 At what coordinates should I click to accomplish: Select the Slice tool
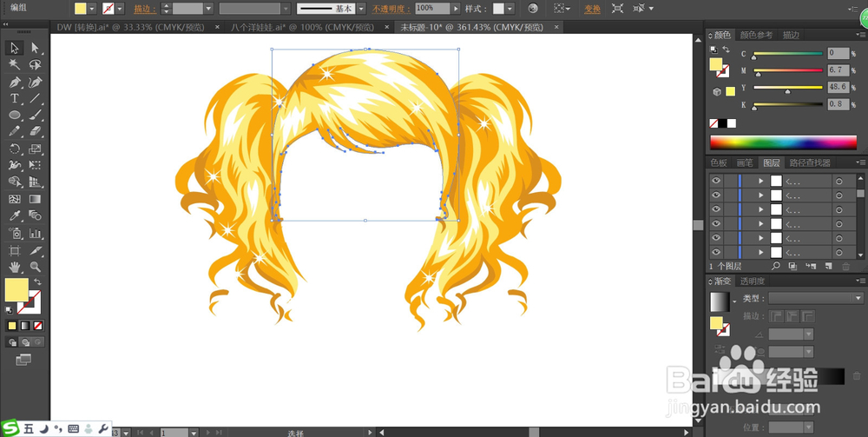[35, 250]
